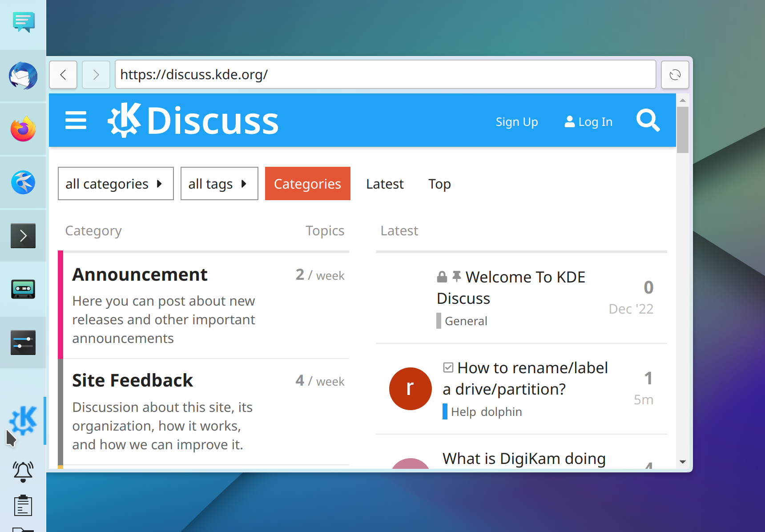The width and height of the screenshot is (765, 532).
Task: Click the reply count 1 on rename topic
Action: 648,378
